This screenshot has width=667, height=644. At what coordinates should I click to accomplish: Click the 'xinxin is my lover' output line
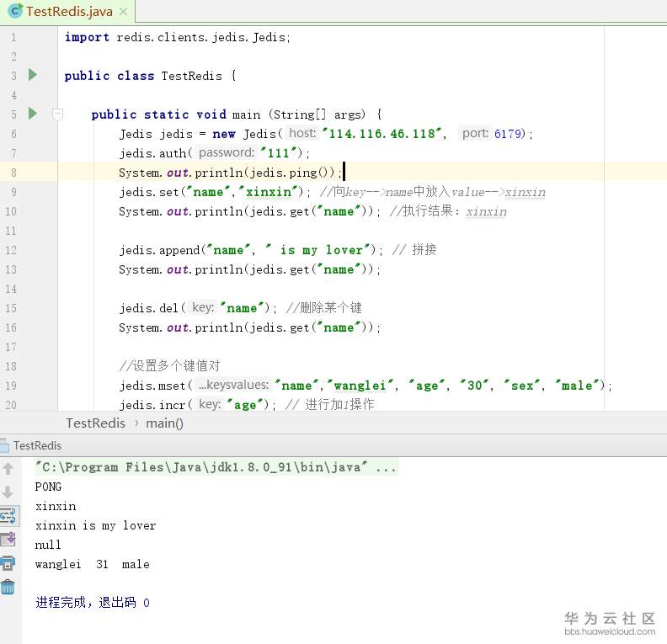tap(96, 526)
